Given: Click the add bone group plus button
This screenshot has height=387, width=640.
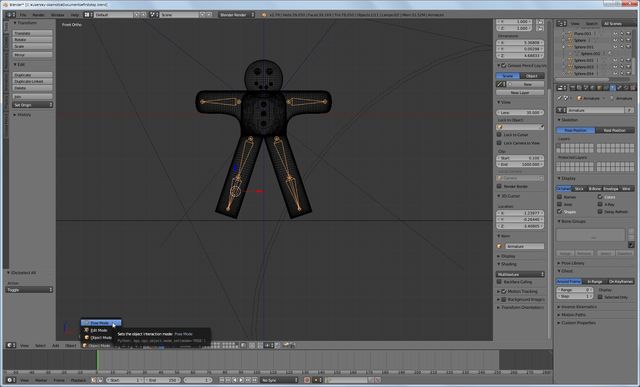Looking at the screenshot, I should pos(631,231).
